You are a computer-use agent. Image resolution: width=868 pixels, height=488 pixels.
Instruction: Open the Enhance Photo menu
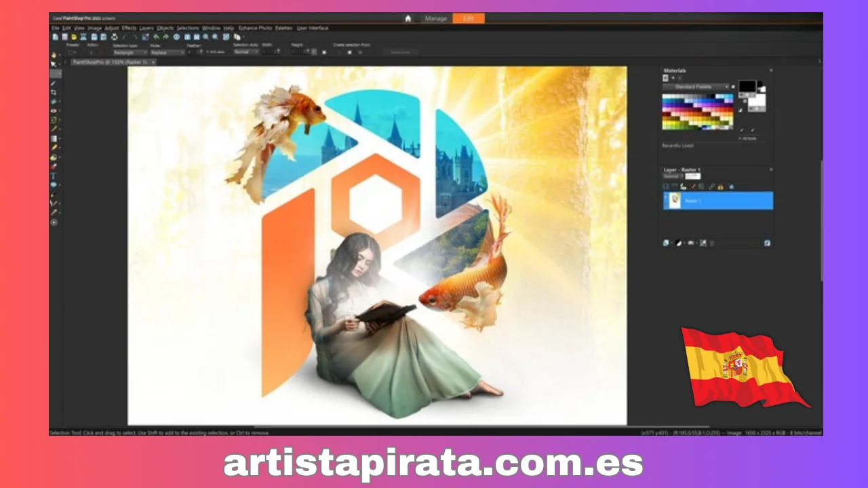(x=255, y=28)
